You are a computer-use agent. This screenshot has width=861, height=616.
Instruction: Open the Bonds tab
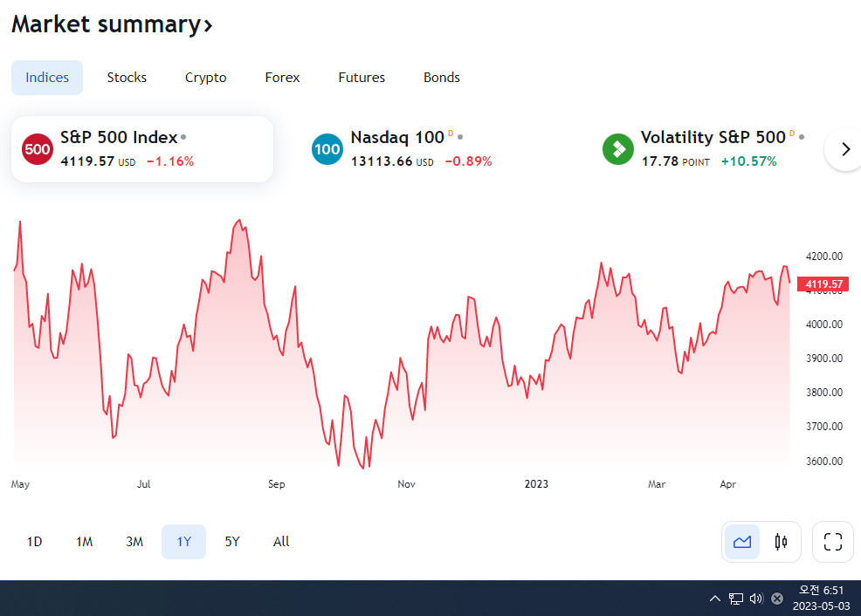(x=442, y=78)
